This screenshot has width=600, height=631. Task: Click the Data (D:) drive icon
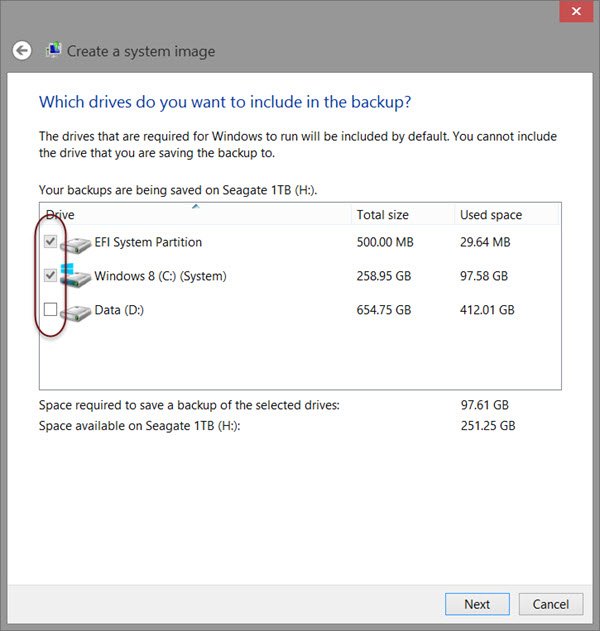77,313
